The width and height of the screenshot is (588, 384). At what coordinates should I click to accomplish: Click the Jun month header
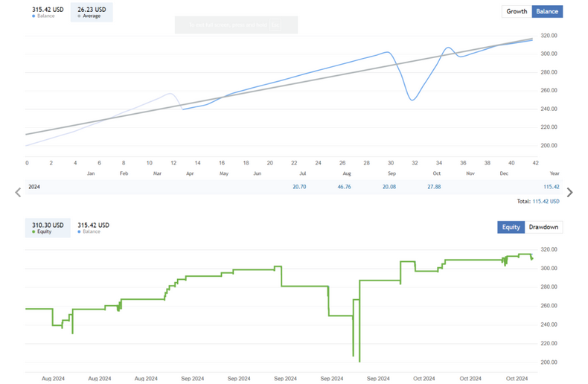(x=258, y=173)
